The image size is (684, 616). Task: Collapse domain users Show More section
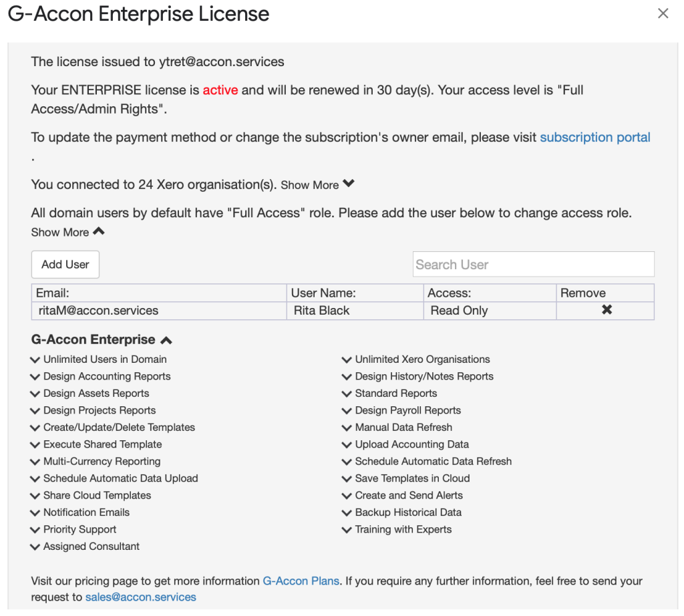click(99, 231)
